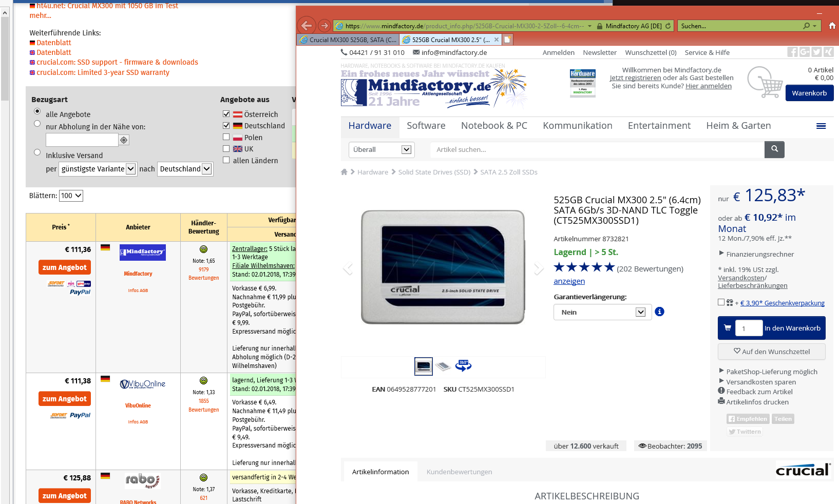Screen dimensions: 839x504
Task: Uncheck the Österreich checkbox
Action: (x=226, y=114)
